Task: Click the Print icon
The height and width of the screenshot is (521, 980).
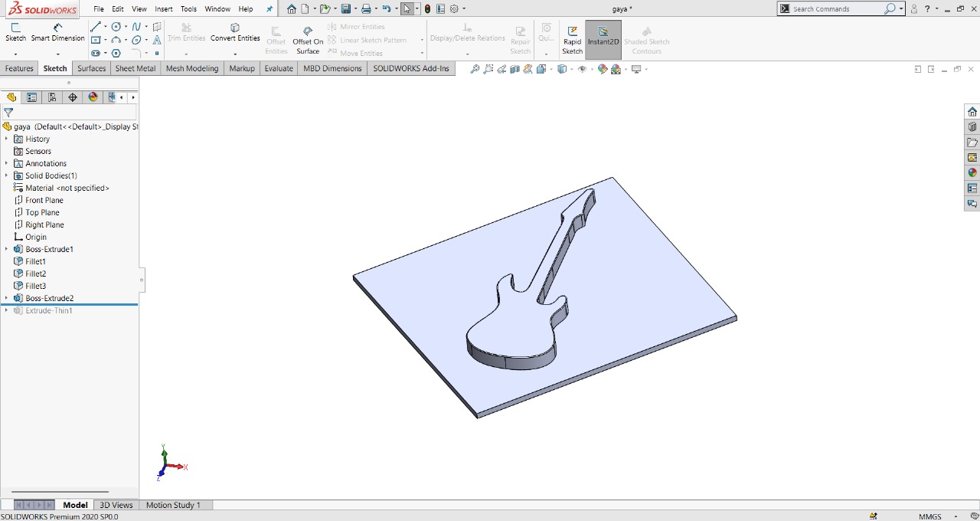Action: (366, 9)
